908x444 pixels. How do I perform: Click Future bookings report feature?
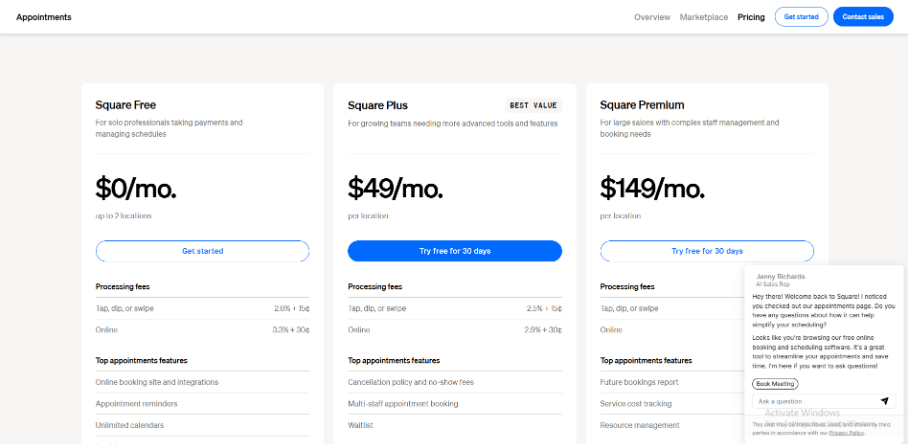639,382
